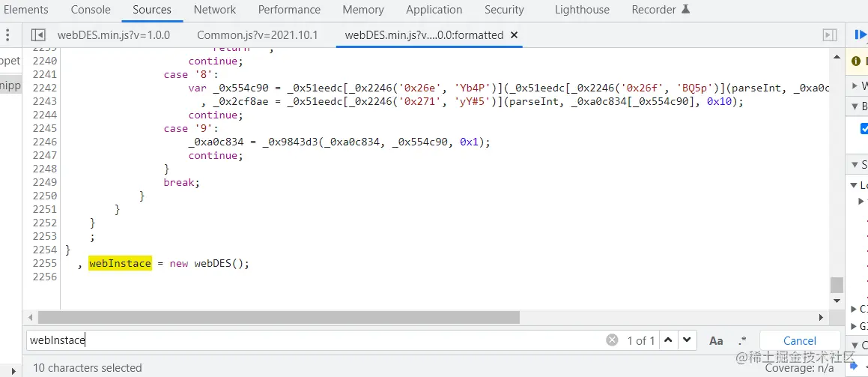Open the three-dot more options menu

point(7,35)
